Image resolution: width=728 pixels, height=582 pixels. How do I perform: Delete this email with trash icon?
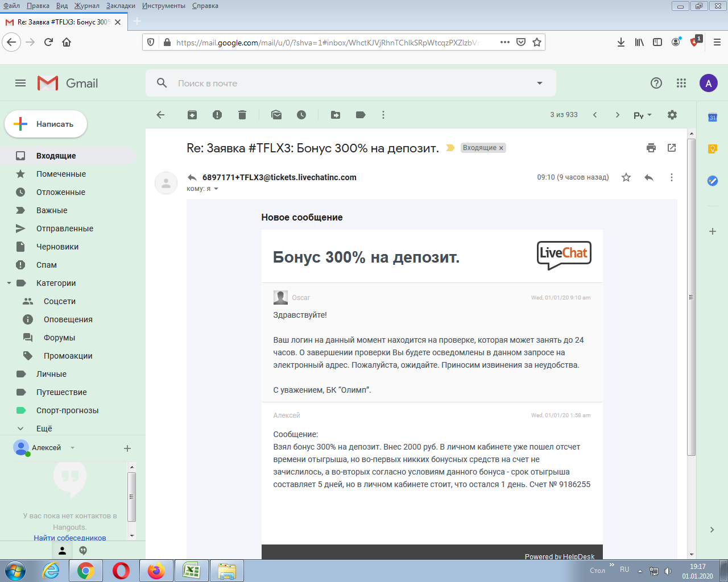[242, 115]
